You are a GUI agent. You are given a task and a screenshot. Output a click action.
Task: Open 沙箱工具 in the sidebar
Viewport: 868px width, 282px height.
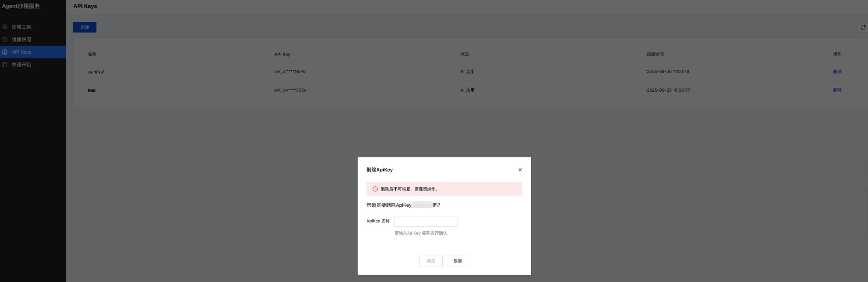[33, 27]
